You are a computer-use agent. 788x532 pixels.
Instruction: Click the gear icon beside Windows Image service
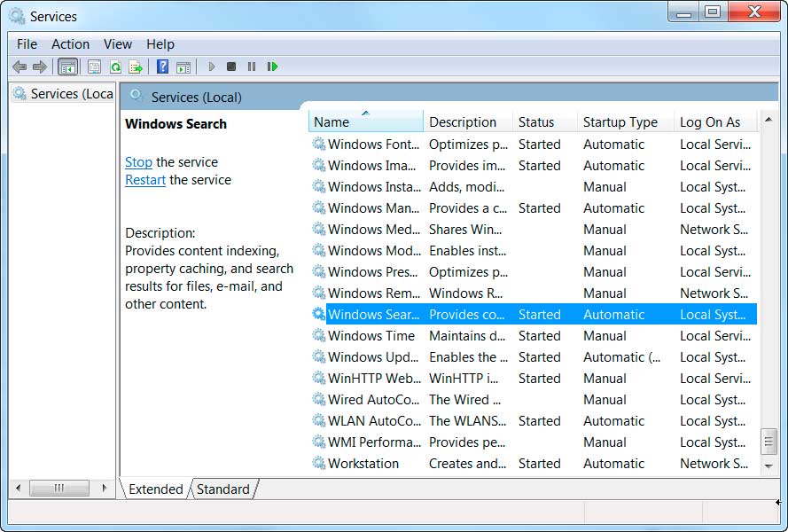click(x=318, y=165)
